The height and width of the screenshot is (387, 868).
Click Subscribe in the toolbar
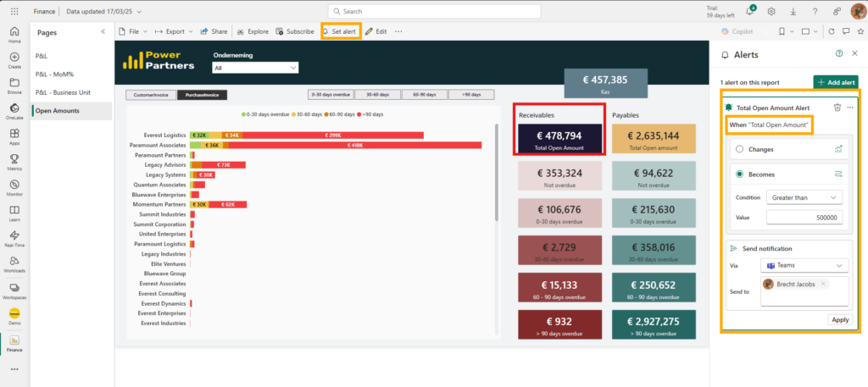pos(295,31)
